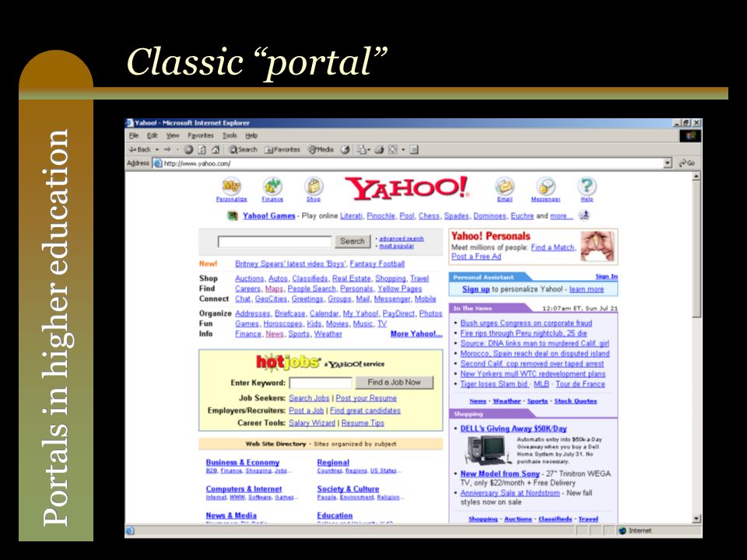
Task: Open the Back button history dropdown arrow
Action: (156, 149)
